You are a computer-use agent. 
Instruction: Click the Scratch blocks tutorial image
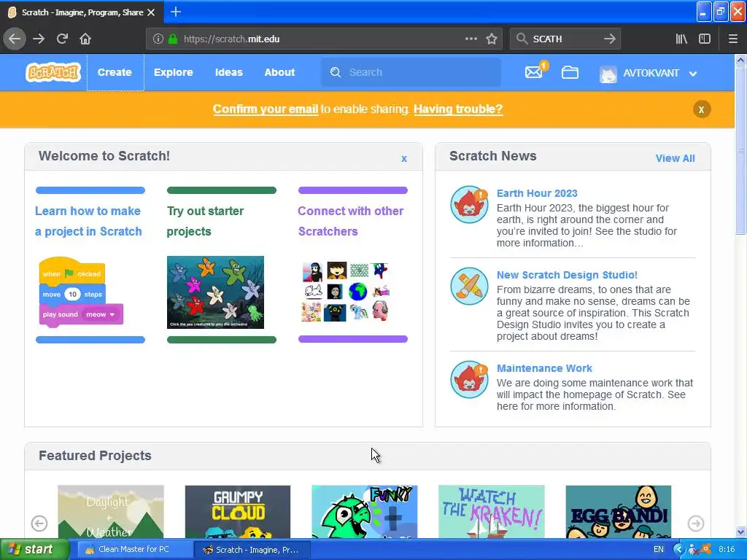pos(81,292)
